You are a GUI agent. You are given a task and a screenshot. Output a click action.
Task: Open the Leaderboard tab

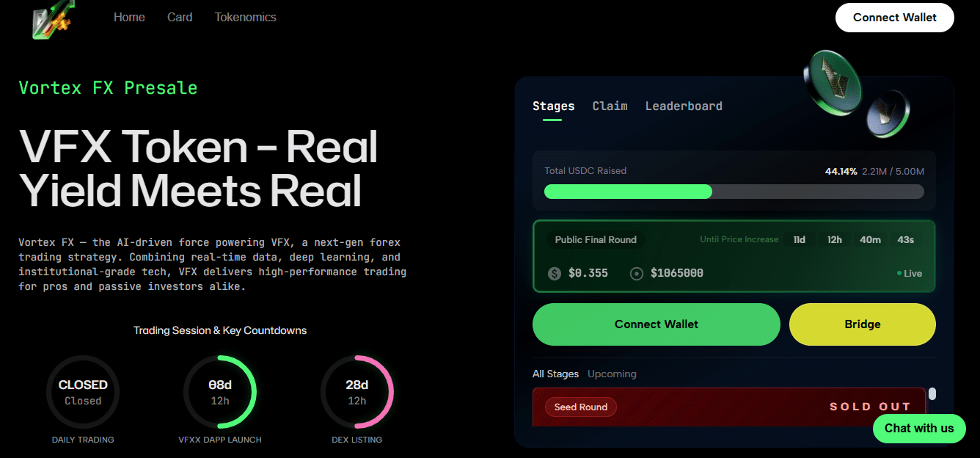coord(684,106)
